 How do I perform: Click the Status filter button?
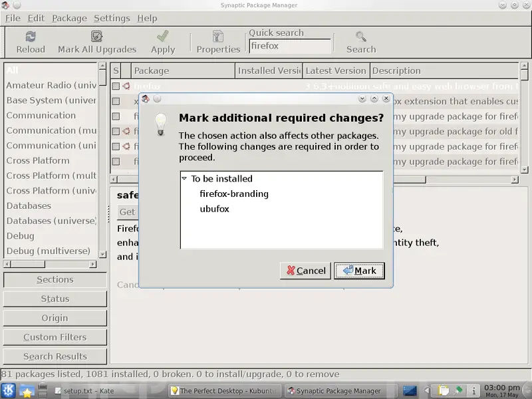click(x=55, y=299)
